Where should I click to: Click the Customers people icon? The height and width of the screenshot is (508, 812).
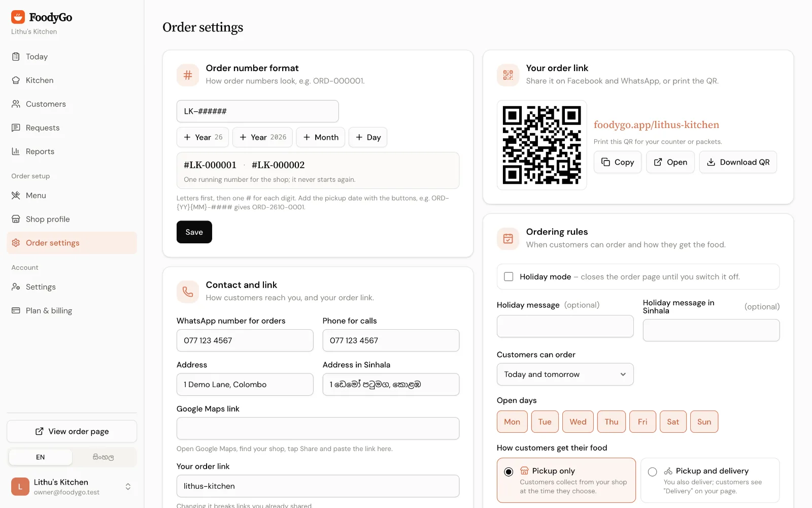16,104
